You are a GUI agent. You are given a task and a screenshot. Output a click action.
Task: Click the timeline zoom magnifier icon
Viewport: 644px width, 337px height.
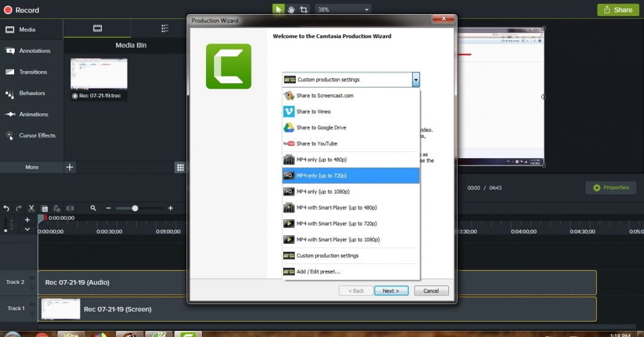(x=93, y=208)
